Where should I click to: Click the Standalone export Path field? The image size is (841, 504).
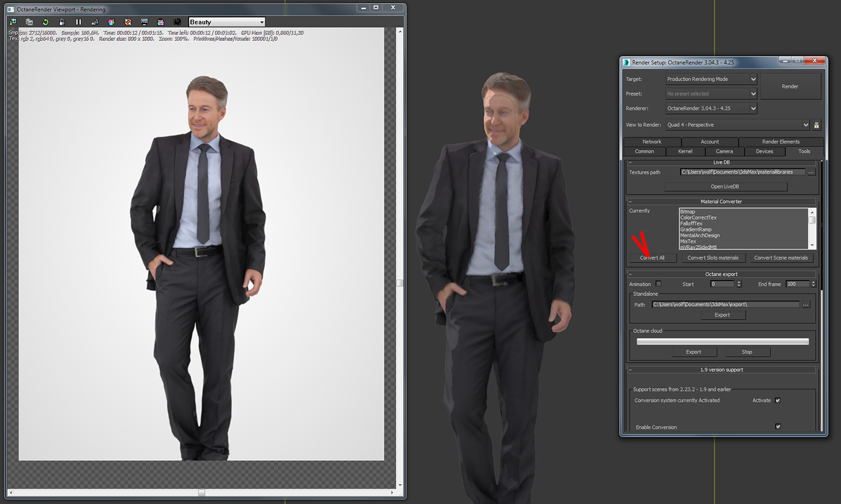(725, 305)
